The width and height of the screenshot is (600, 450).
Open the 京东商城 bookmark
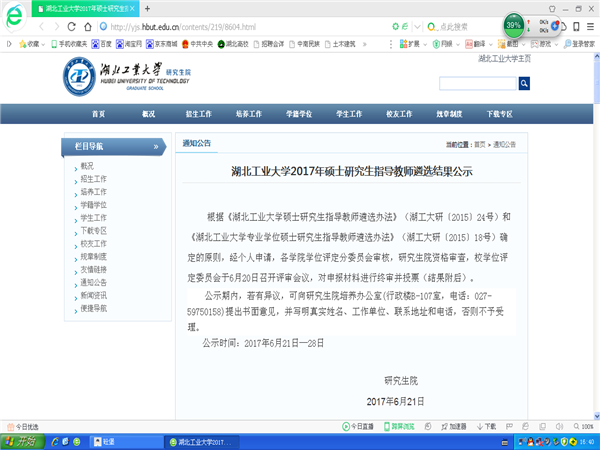[x=161, y=44]
